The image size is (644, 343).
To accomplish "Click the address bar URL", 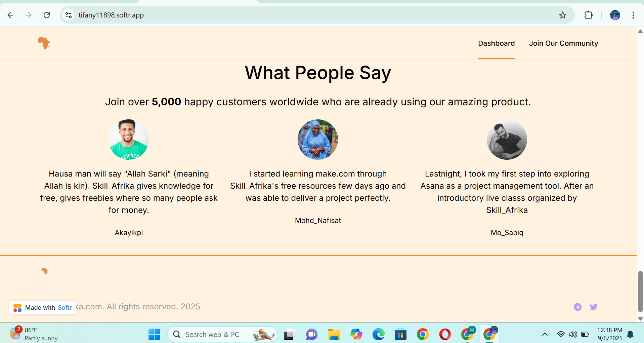I will coord(111,15).
